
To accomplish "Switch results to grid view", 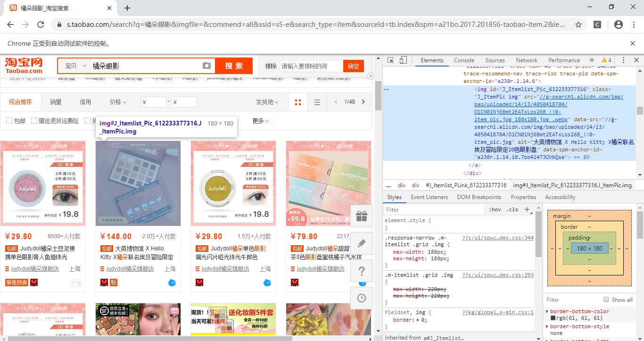I will [298, 102].
